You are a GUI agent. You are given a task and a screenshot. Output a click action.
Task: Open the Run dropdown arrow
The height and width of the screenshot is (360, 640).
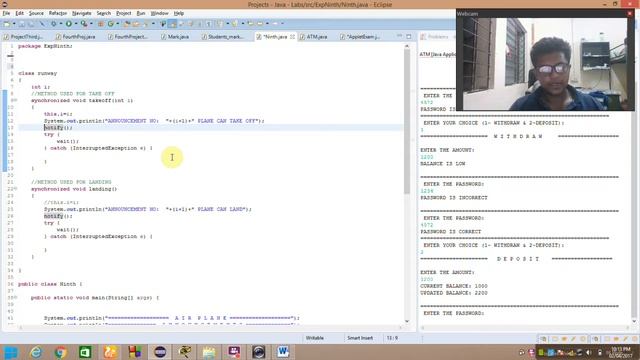coord(76,24)
